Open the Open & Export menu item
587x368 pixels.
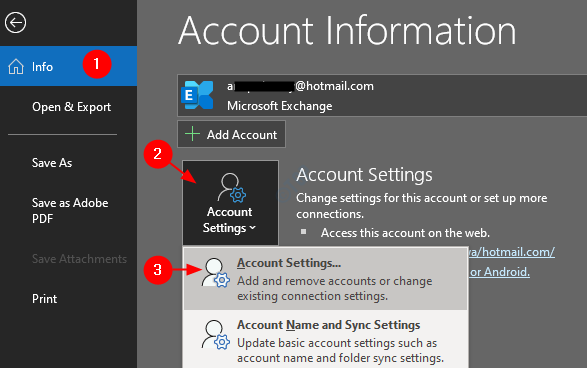[x=72, y=107]
